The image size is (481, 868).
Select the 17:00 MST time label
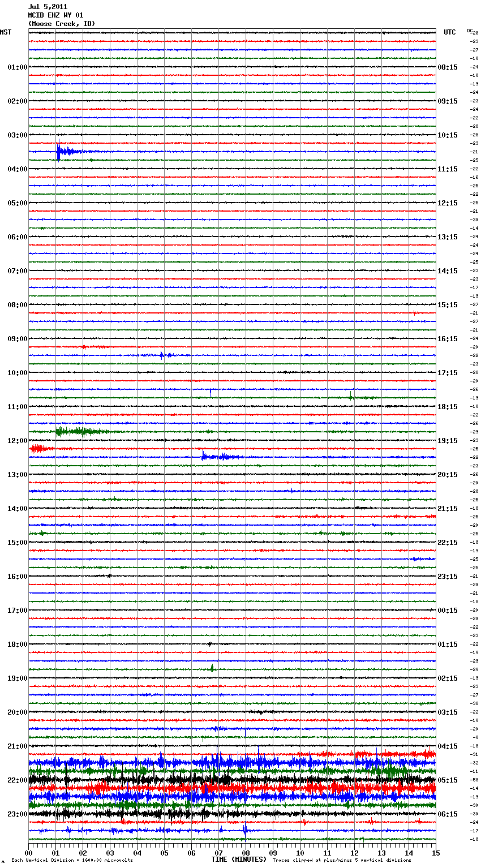point(18,611)
